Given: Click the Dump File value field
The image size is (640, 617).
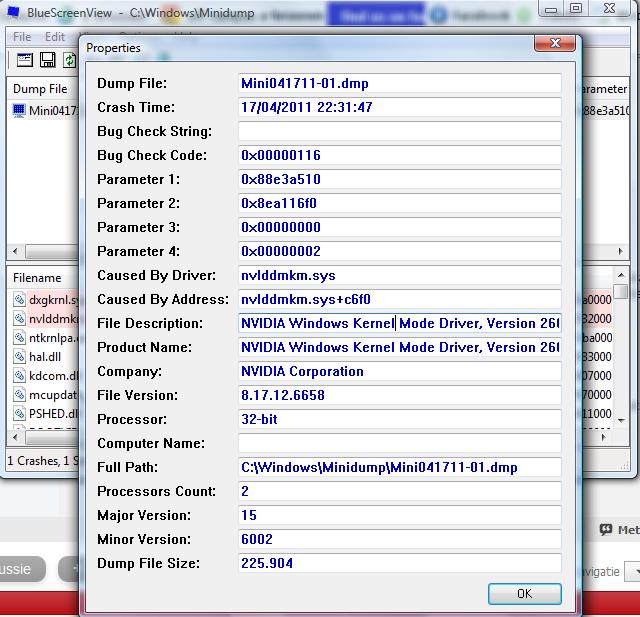Looking at the screenshot, I should click(x=400, y=84).
